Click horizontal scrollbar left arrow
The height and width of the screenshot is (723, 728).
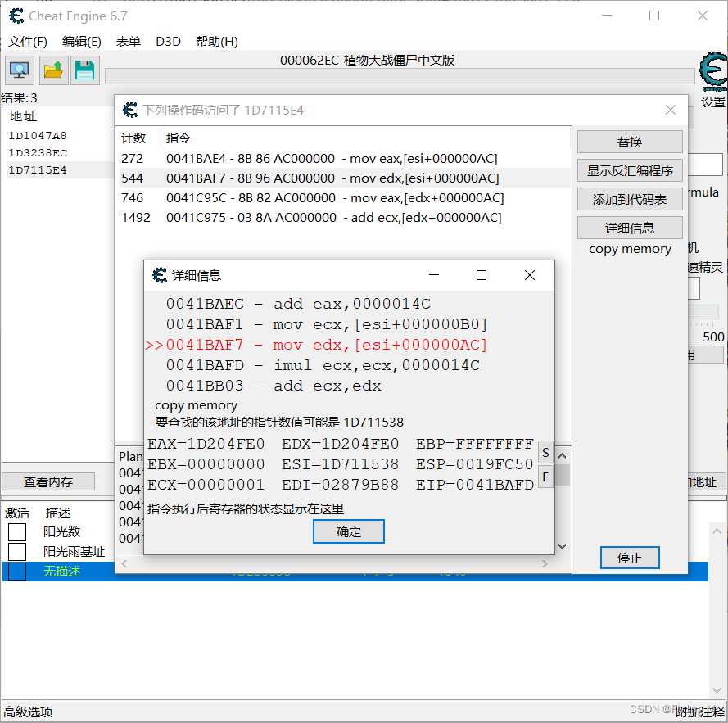point(124,563)
